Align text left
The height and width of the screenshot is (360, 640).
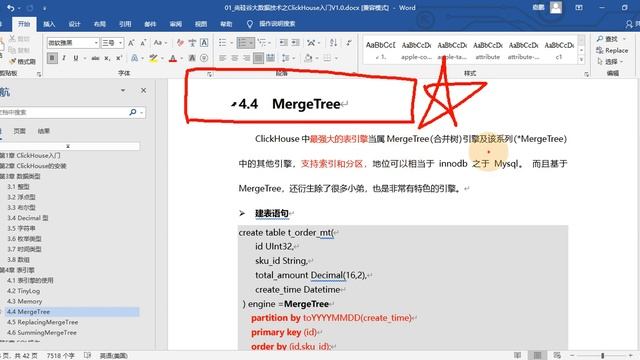[x=222, y=58]
